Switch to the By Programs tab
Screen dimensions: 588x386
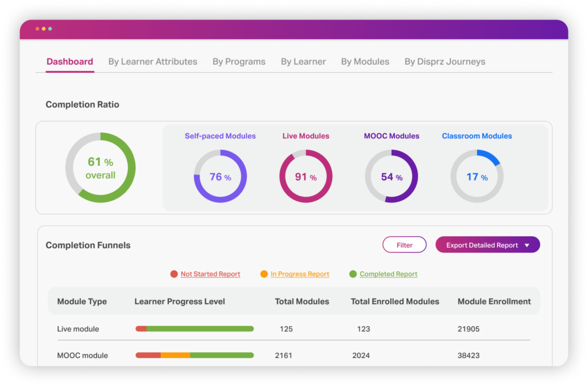[x=239, y=61]
